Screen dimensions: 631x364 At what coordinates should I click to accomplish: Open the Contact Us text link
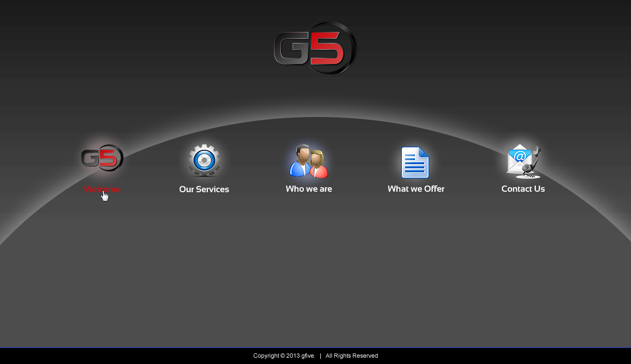tap(523, 189)
